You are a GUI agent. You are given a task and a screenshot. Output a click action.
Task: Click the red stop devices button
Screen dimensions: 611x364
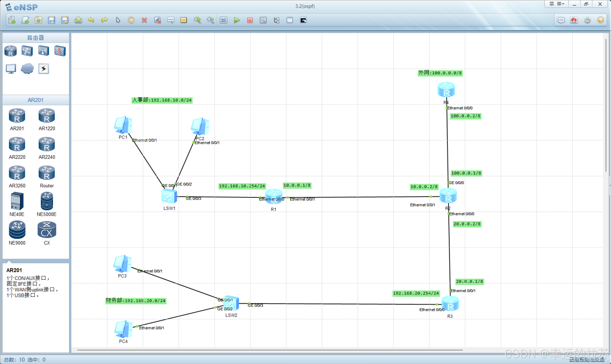250,20
